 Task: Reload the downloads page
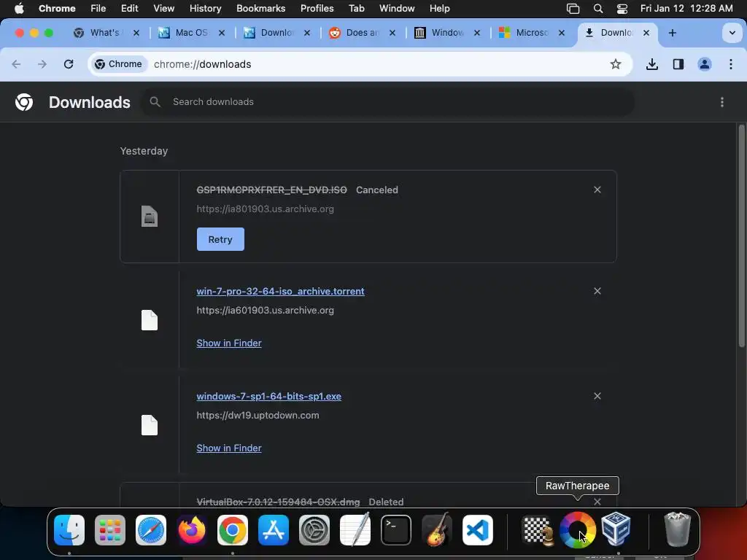coord(69,64)
